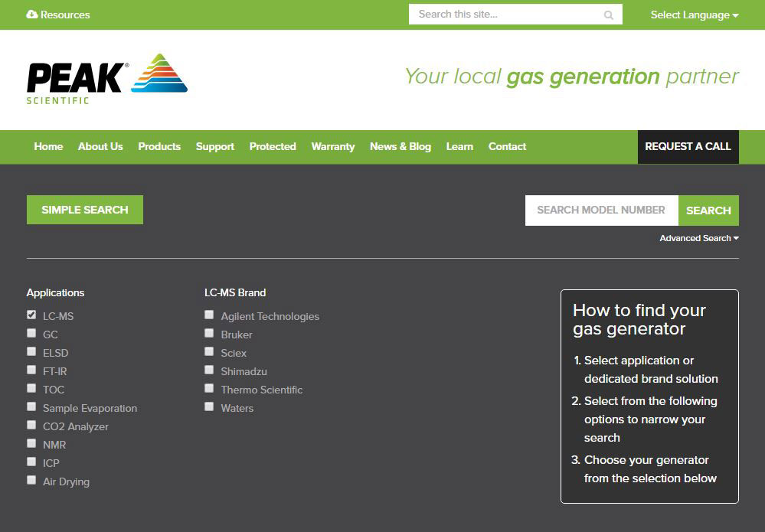Open the Contact menu item
The width and height of the screenshot is (765, 532).
coord(508,146)
